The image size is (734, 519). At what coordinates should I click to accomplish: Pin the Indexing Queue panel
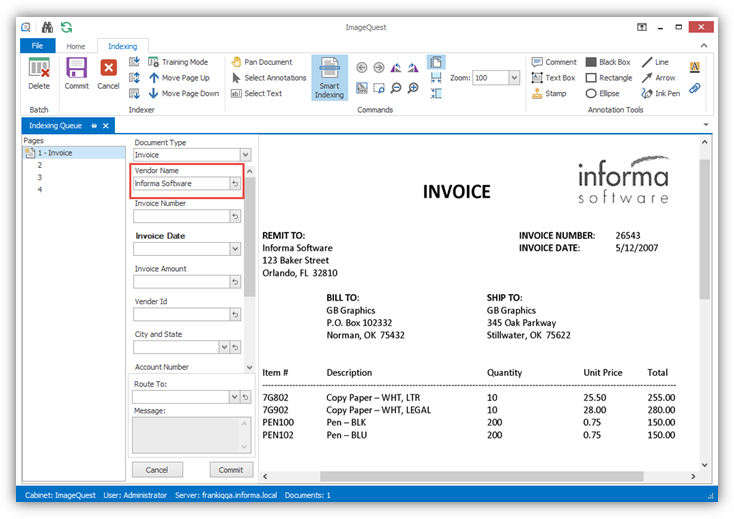[94, 125]
